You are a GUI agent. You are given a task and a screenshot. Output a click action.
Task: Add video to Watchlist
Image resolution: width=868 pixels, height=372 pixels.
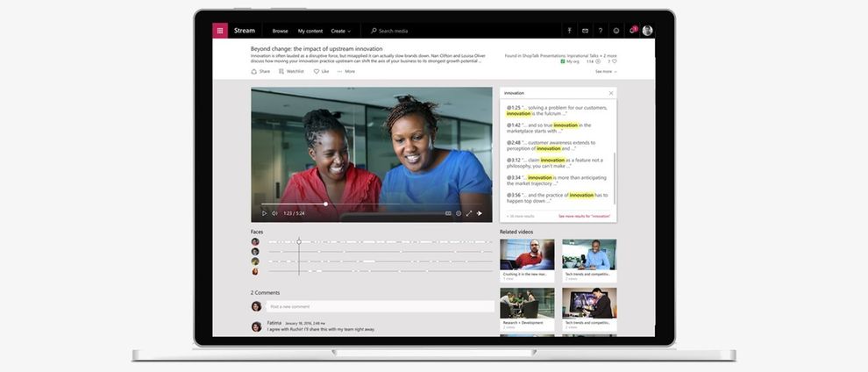click(x=291, y=71)
